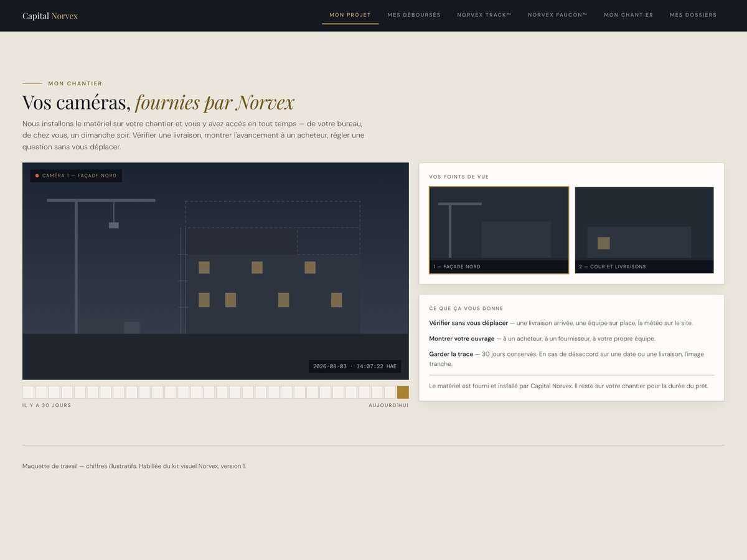Click "Garder la trace" text
This screenshot has height=560, width=747.
(451, 354)
